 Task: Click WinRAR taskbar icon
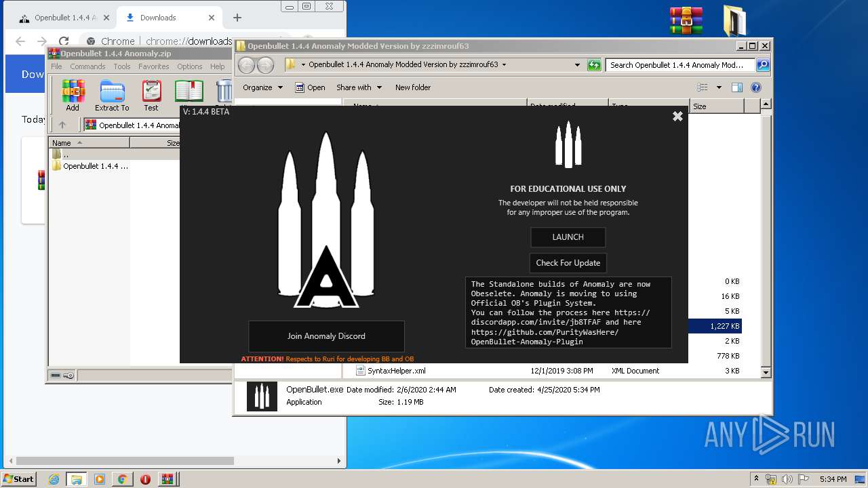point(167,479)
